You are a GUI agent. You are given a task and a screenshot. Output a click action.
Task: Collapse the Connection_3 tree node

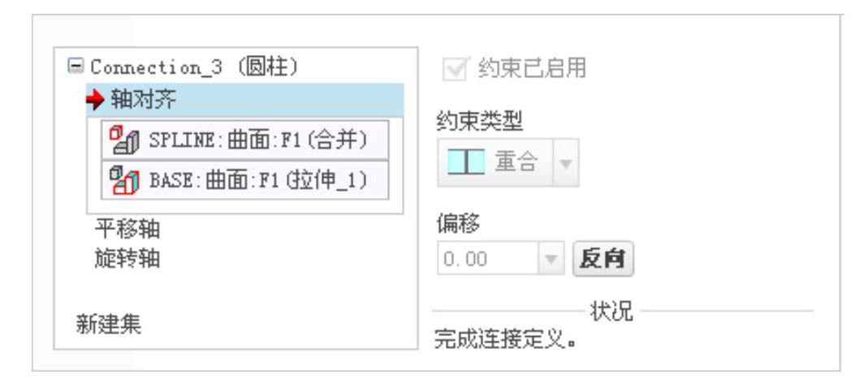pyautogui.click(x=75, y=66)
